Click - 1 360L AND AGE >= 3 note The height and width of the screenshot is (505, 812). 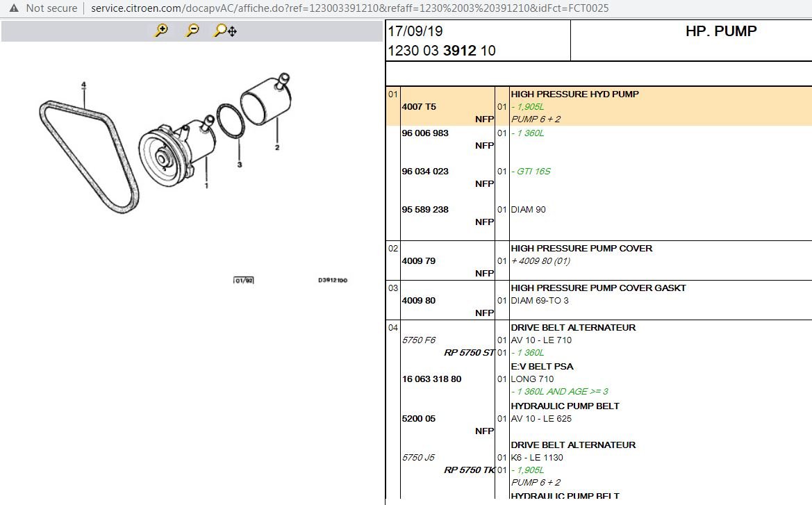tap(560, 392)
